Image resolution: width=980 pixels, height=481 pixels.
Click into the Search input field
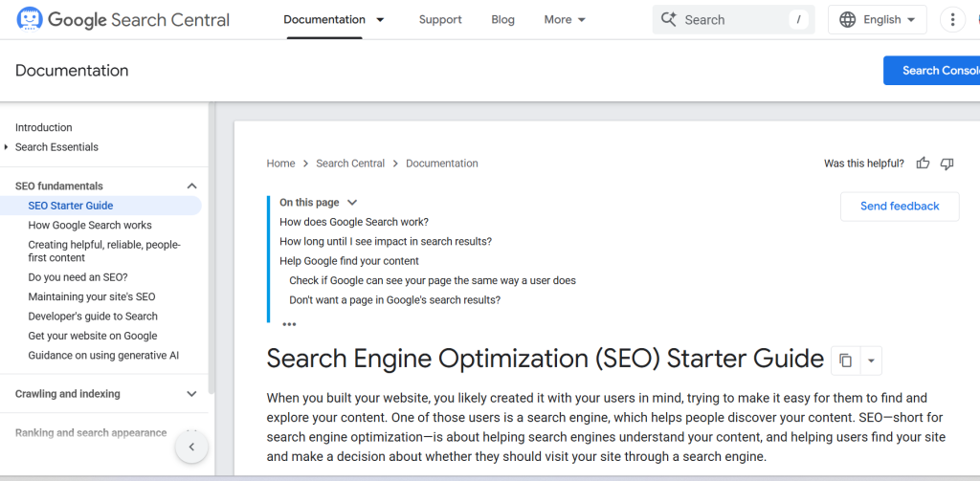pyautogui.click(x=732, y=19)
